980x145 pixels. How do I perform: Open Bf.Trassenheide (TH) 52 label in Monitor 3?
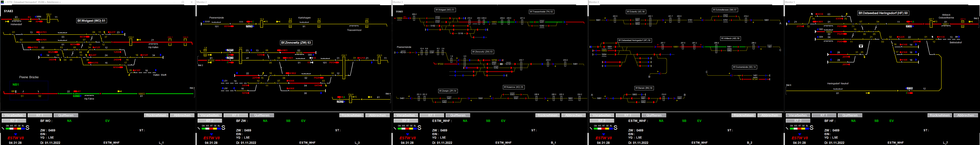pyautogui.click(x=541, y=12)
